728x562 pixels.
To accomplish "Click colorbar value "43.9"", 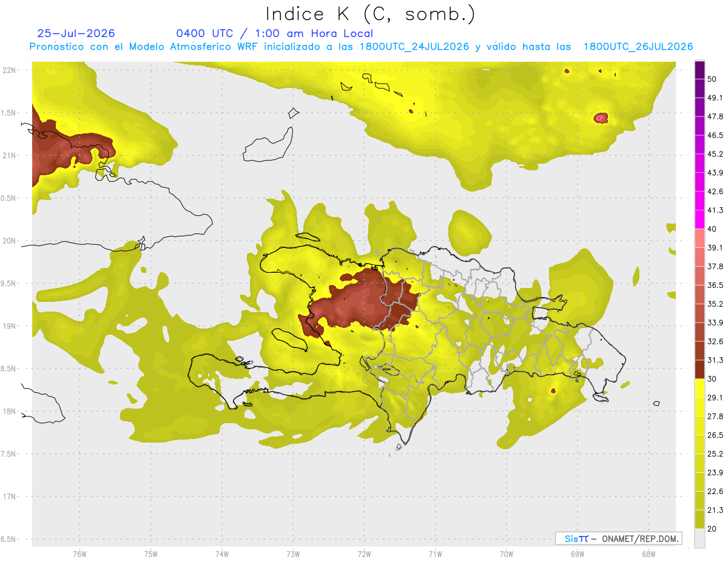I will pos(715,173).
